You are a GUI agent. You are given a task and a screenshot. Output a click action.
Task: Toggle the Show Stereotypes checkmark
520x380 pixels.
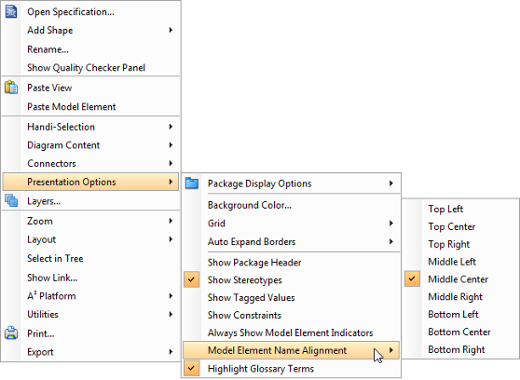[191, 280]
